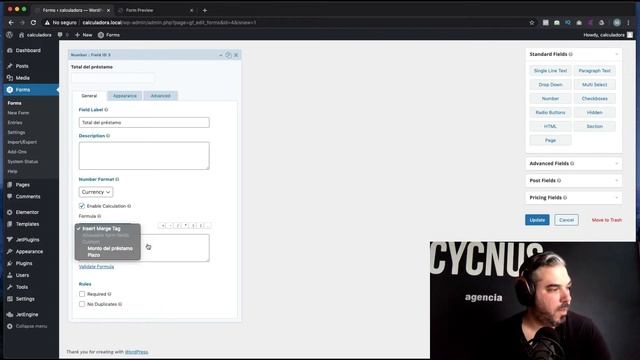The image size is (640, 360).
Task: Click the WordPress logo in admin bar
Action: pyautogui.click(x=9, y=35)
